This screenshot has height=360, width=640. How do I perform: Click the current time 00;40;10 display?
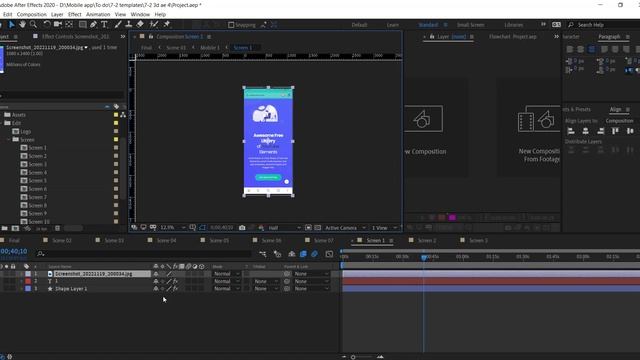coord(14,251)
